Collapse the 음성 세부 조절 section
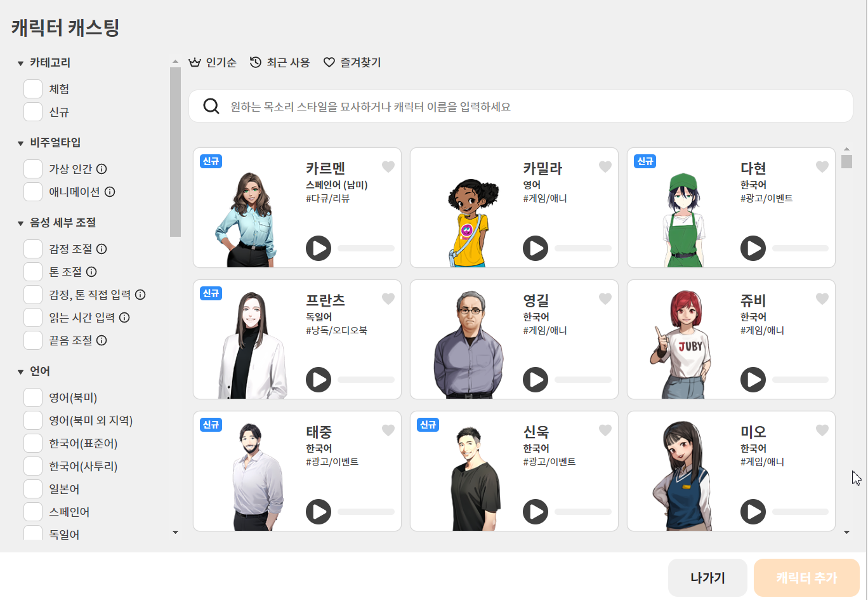The width and height of the screenshot is (868, 600). point(21,223)
